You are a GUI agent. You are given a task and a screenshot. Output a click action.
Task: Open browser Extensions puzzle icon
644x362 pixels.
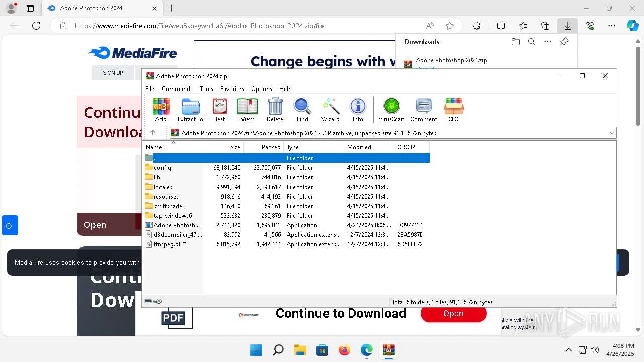click(x=476, y=26)
